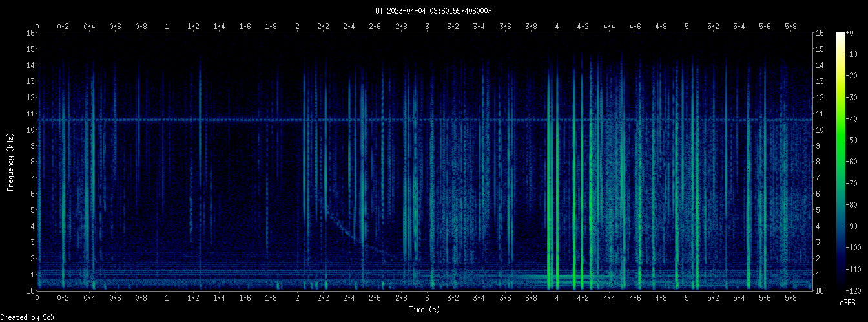Viewport: 868px width, 322px height.
Task: Click the "Created by SoX" caption
Action: (x=28, y=317)
